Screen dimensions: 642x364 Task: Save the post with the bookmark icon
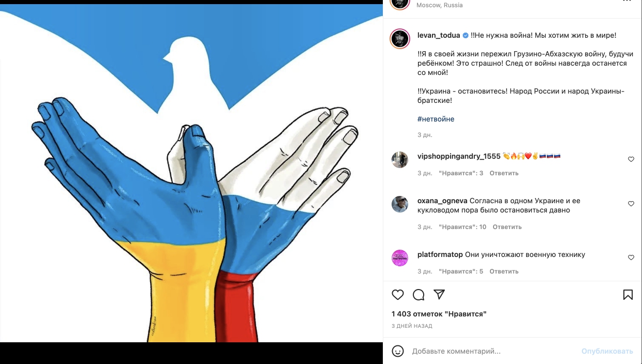628,295
